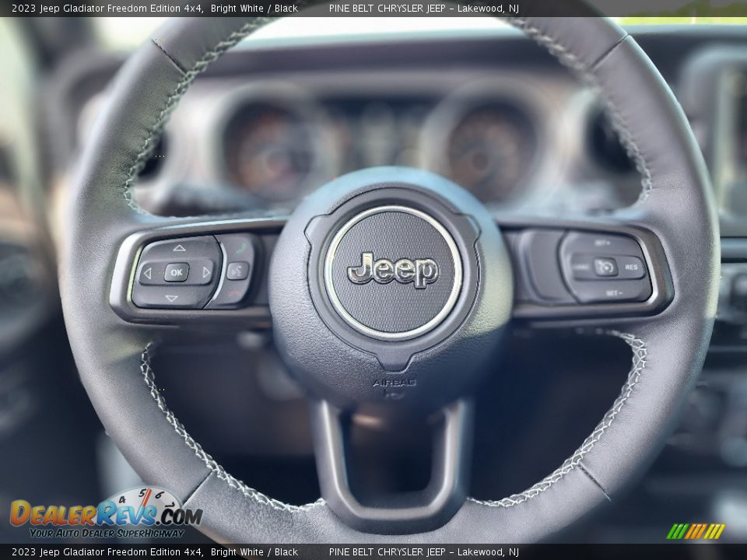
Task: Click the SET- cruise control button
Action: point(614,293)
